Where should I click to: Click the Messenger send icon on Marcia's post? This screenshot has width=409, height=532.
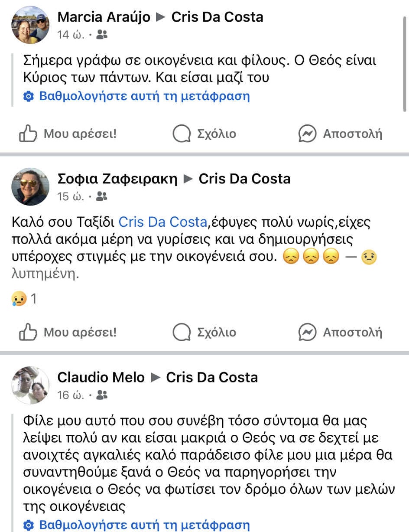pos(307,134)
